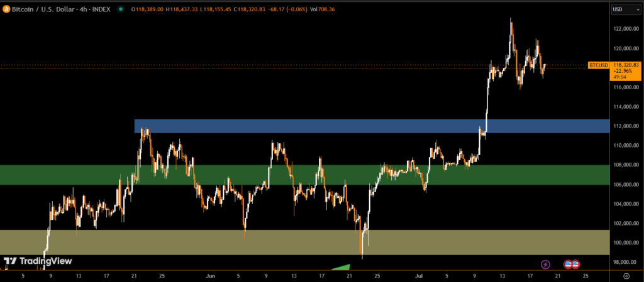Click the green triangle marker on time axis
This screenshot has width=644, height=282.
point(341,267)
